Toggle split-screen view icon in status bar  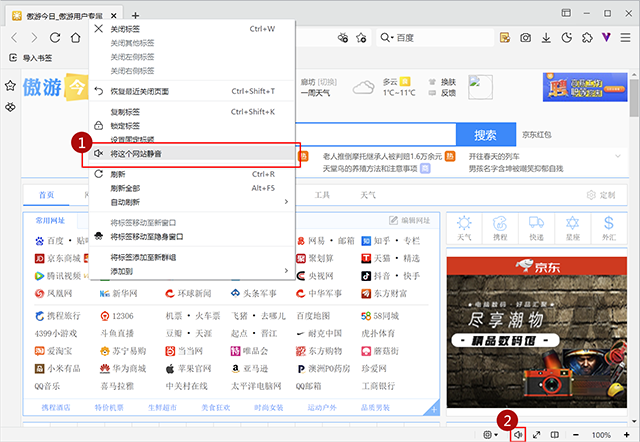[x=555, y=435]
